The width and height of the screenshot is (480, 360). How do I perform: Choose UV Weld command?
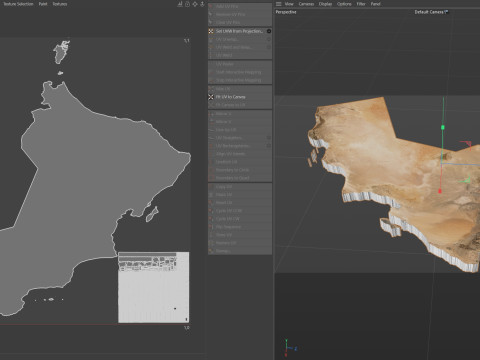click(240, 55)
